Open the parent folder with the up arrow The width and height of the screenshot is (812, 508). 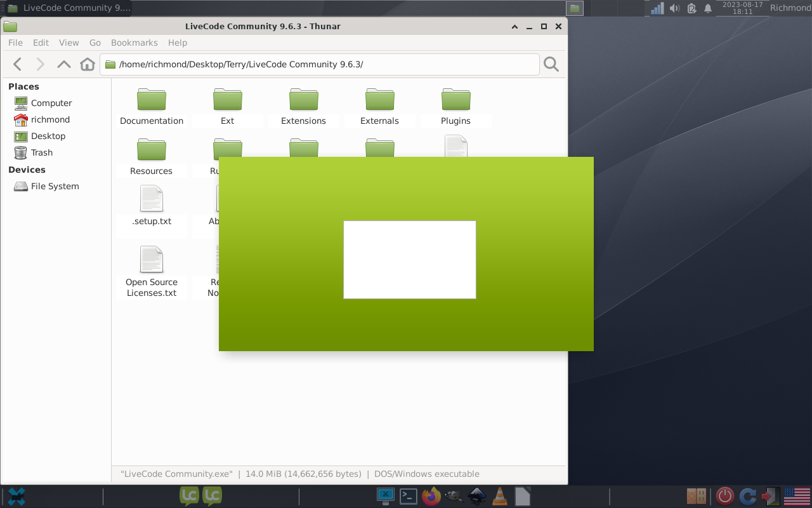(x=63, y=64)
